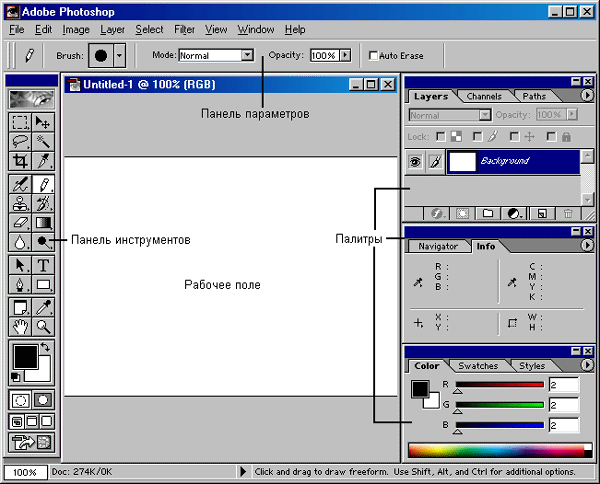Hide the Background layer eye icon
This screenshot has height=484, width=600.
pos(415,161)
